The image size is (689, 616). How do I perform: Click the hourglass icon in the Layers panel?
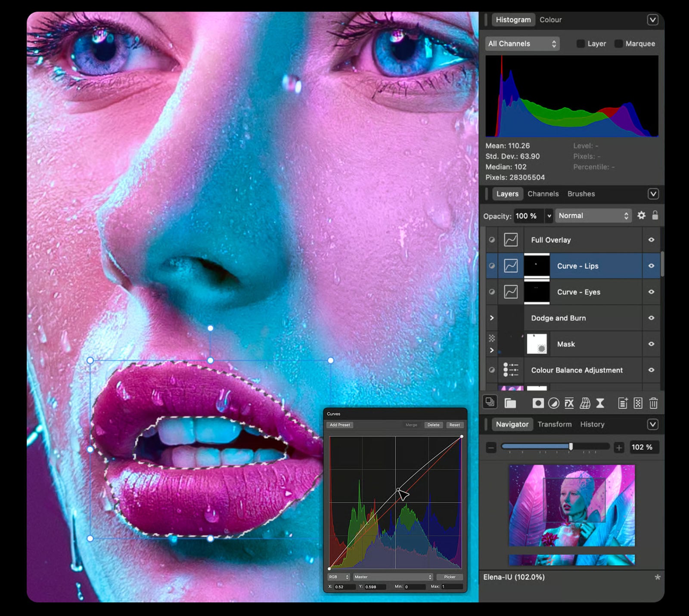point(600,403)
